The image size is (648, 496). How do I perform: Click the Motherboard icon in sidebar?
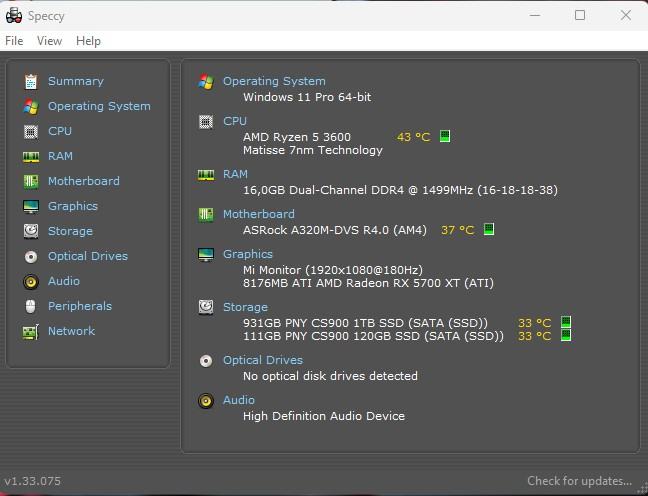click(x=31, y=181)
